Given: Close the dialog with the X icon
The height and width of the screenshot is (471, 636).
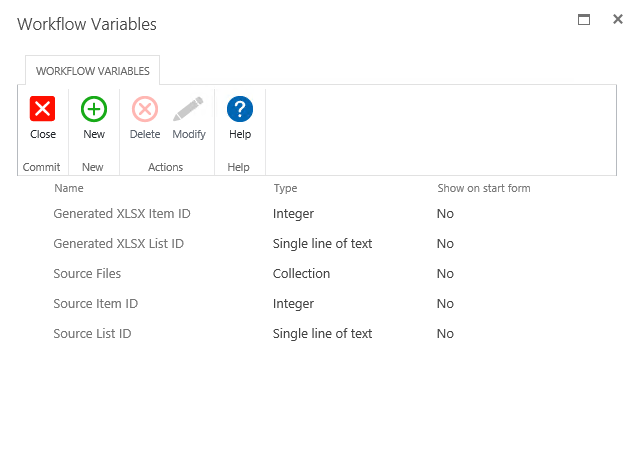Looking at the screenshot, I should [618, 19].
